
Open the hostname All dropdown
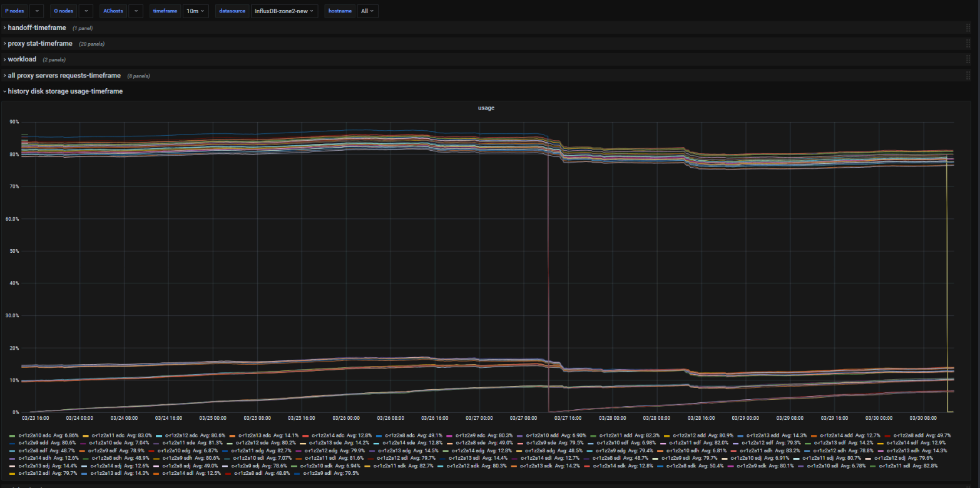(367, 11)
